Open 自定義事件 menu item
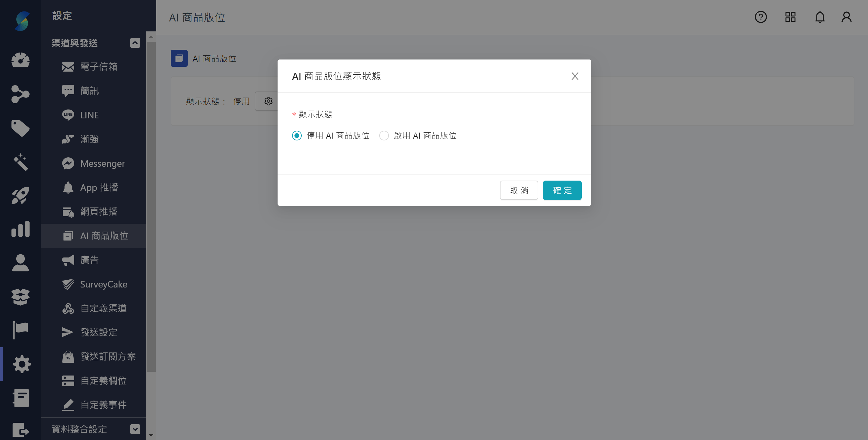 point(94,405)
